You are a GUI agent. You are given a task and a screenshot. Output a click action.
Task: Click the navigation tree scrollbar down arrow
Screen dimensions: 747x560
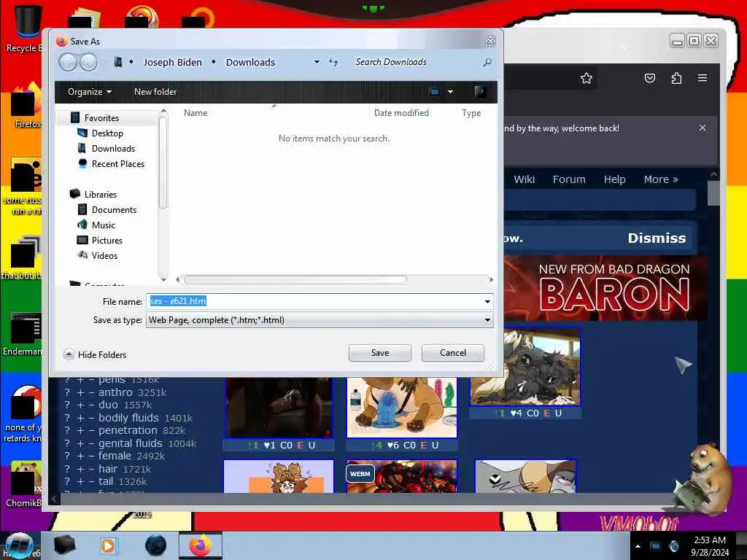[x=163, y=279]
